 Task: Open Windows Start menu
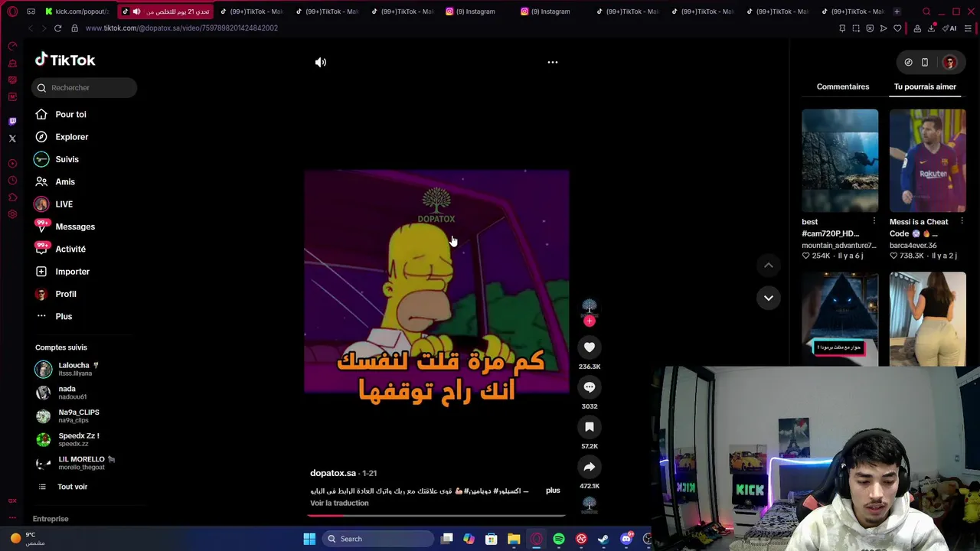pyautogui.click(x=309, y=539)
